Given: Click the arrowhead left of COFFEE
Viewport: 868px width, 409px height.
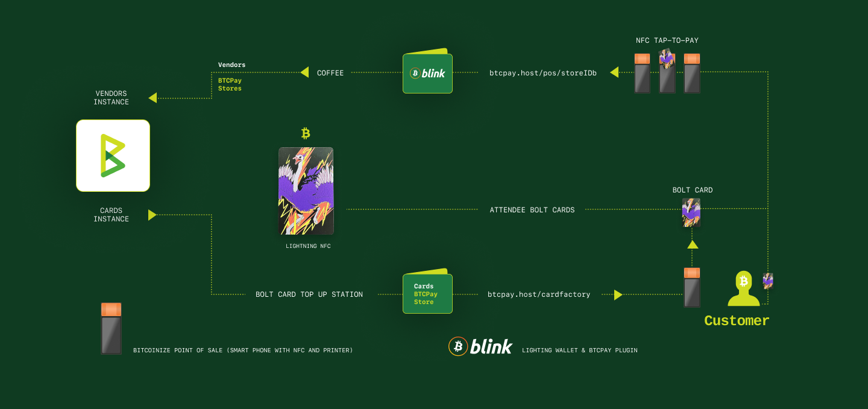Looking at the screenshot, I should (x=304, y=72).
